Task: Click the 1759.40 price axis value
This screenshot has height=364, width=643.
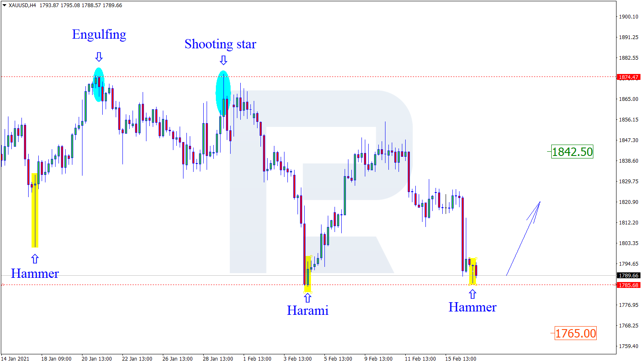Action: point(628,346)
